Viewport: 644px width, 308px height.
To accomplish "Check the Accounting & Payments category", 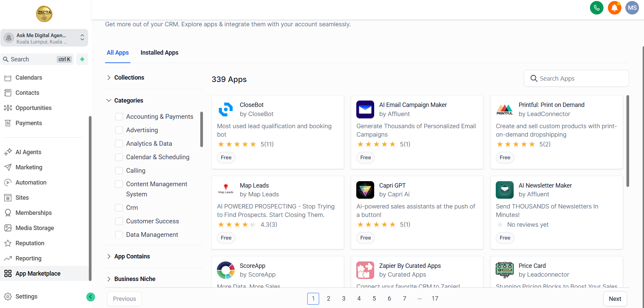I will pyautogui.click(x=119, y=117).
